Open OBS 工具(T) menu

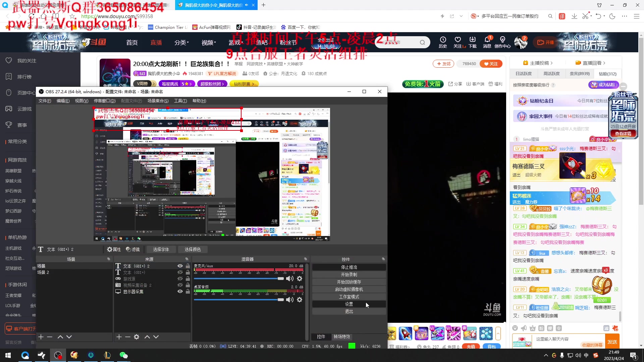point(180,101)
